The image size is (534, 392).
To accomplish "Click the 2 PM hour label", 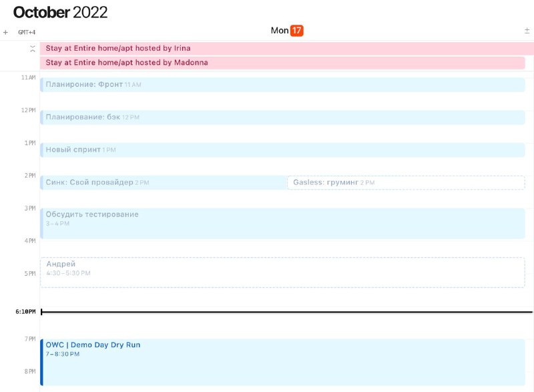I will (x=30, y=176).
